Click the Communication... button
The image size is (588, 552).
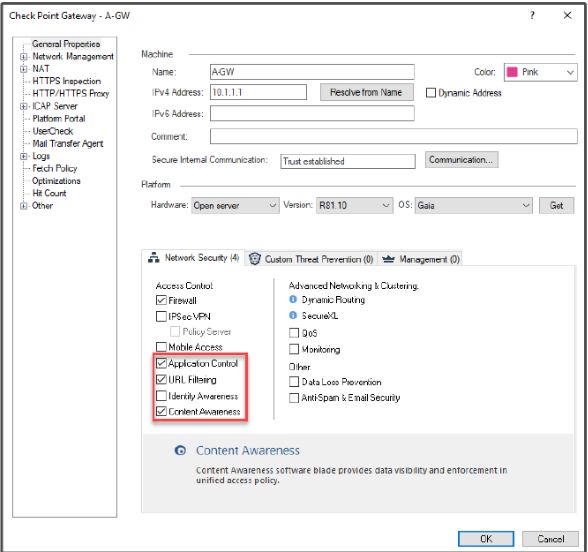click(461, 160)
